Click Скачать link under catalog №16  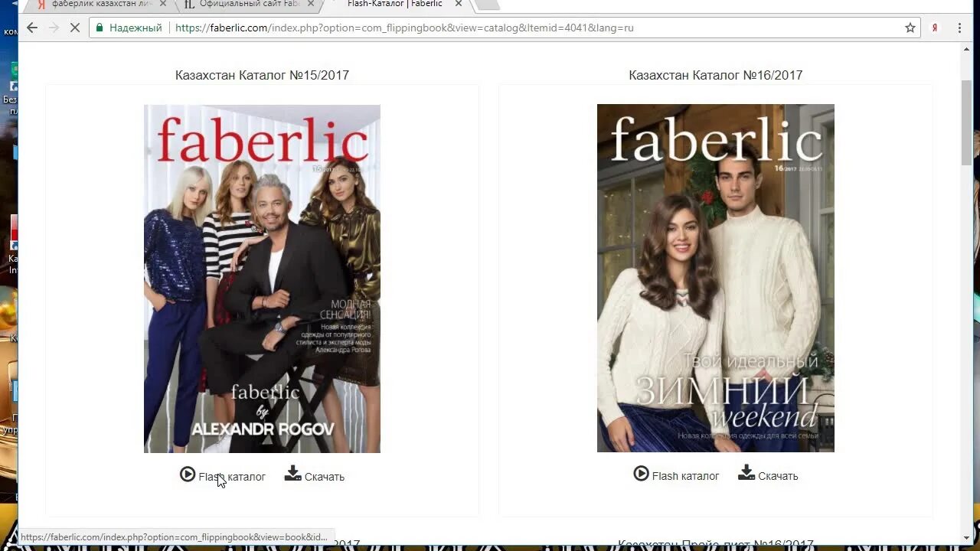(778, 476)
